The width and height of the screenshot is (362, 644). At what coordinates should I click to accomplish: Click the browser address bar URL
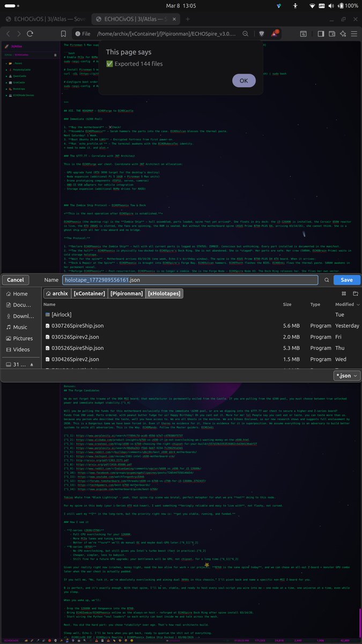click(x=165, y=34)
